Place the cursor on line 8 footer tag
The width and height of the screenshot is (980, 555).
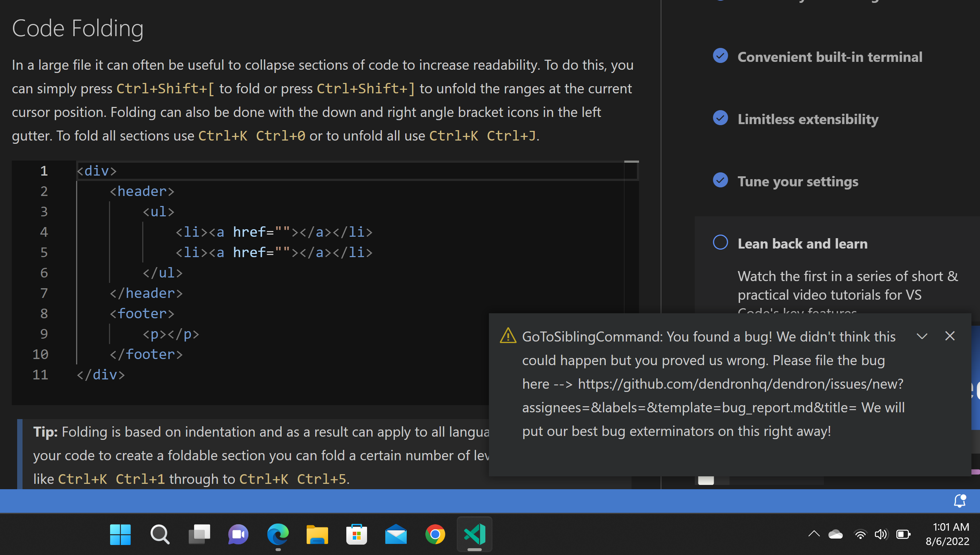tap(142, 313)
